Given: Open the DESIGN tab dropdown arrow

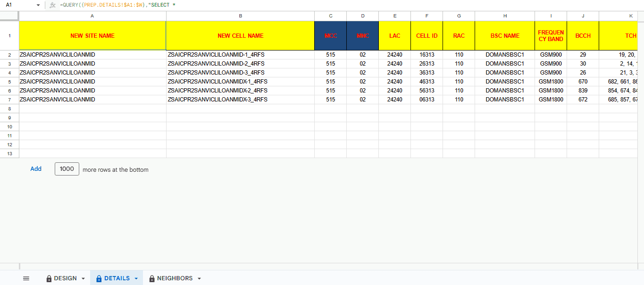Looking at the screenshot, I should click(x=84, y=279).
